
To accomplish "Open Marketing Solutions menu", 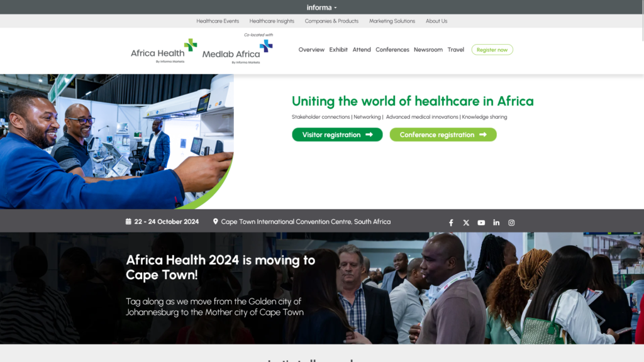I will (x=392, y=21).
